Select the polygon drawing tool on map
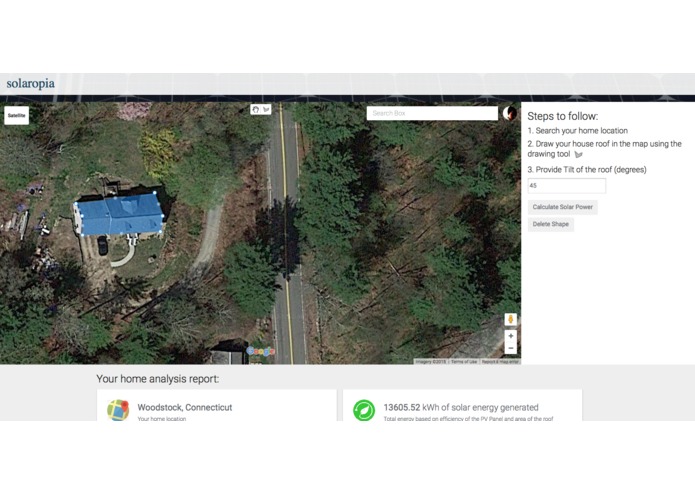 tap(266, 109)
